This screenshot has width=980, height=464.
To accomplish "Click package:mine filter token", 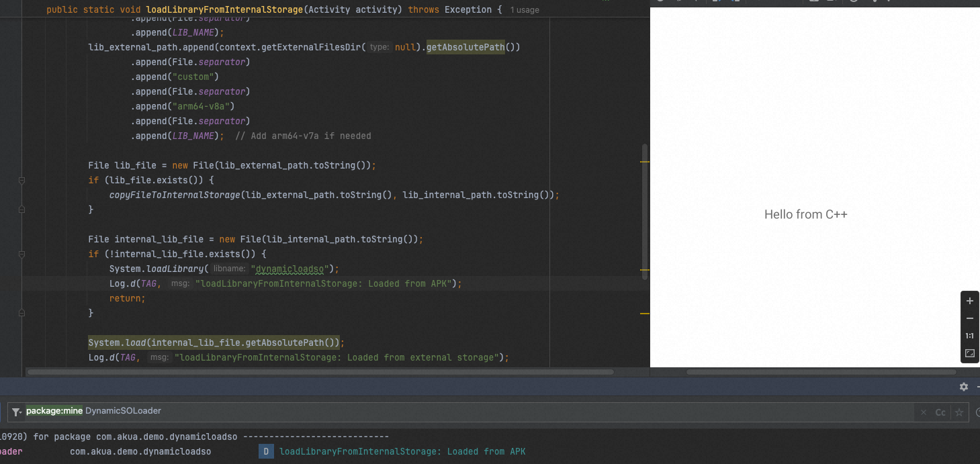I will 54,411.
